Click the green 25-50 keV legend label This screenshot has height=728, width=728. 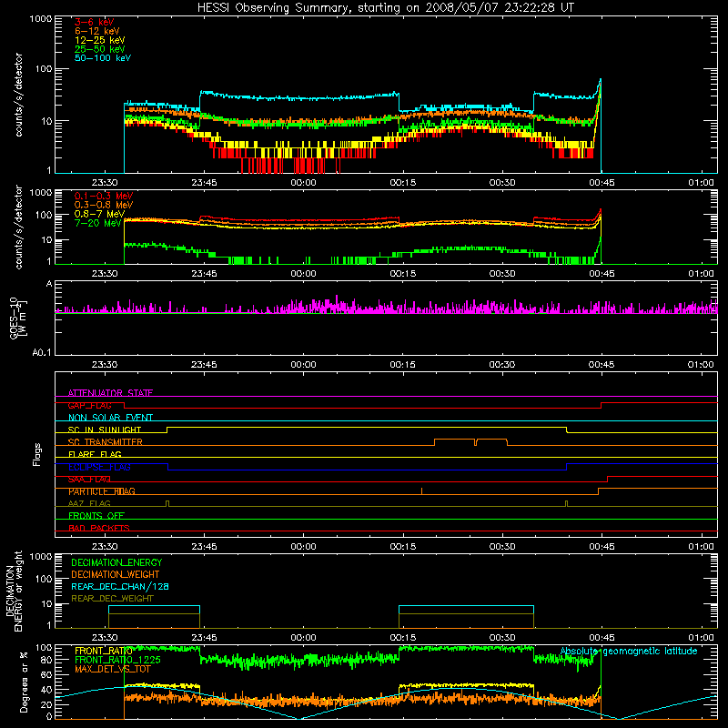click(x=100, y=49)
